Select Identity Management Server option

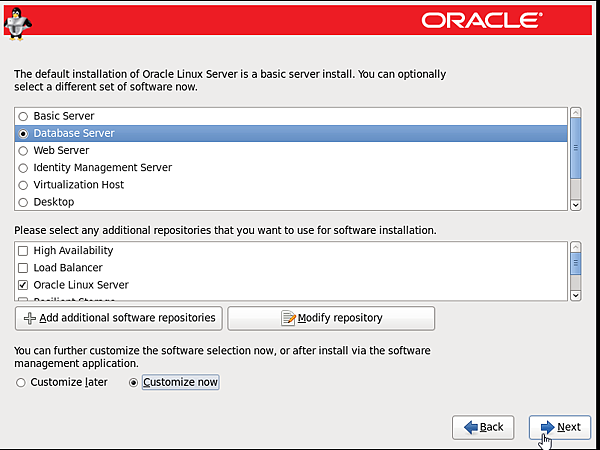pos(23,168)
